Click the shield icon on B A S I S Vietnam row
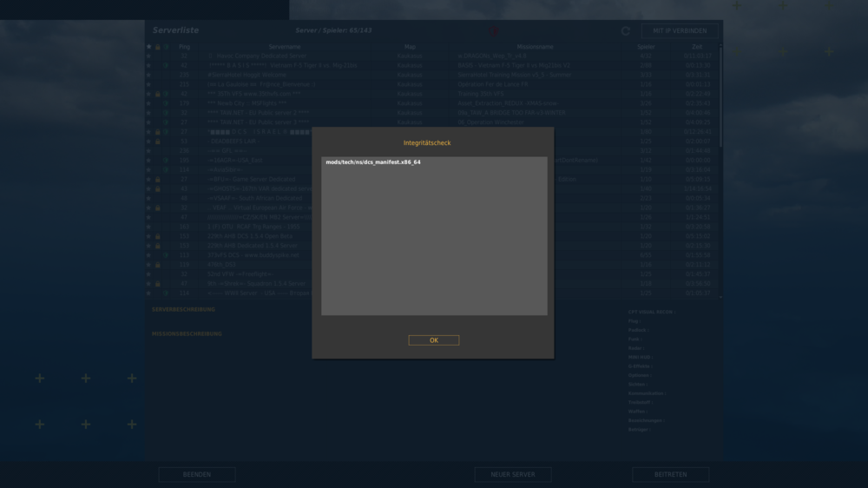Image resolution: width=868 pixels, height=488 pixels. pos(166,65)
